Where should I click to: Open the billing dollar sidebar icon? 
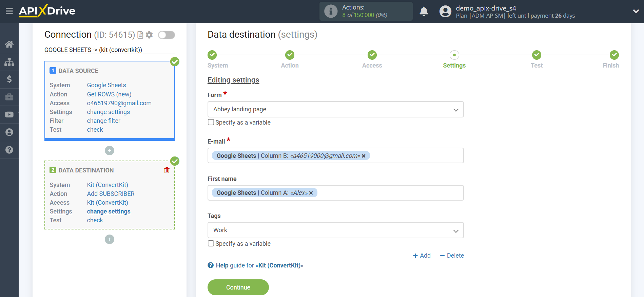[x=9, y=79]
